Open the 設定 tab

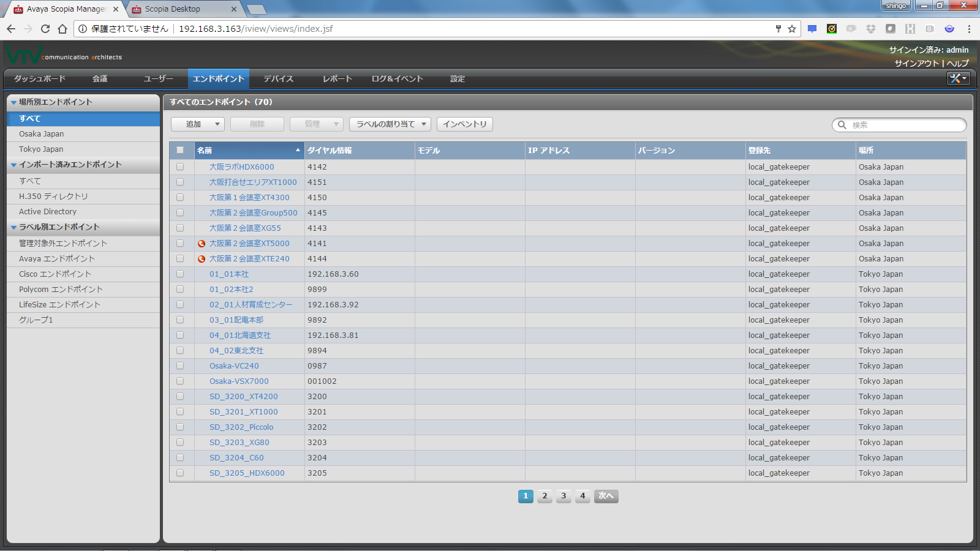pos(458,78)
